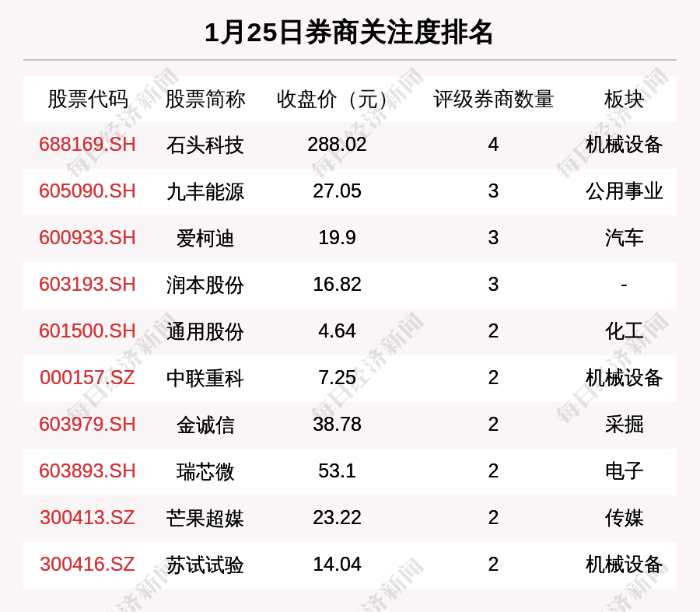
Task: Select the 股票代码 column header
Action: click(87, 99)
